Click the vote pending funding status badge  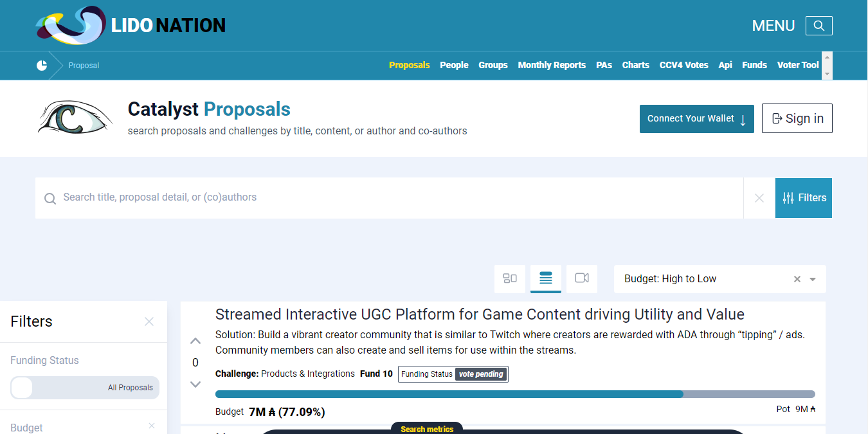[x=481, y=374]
